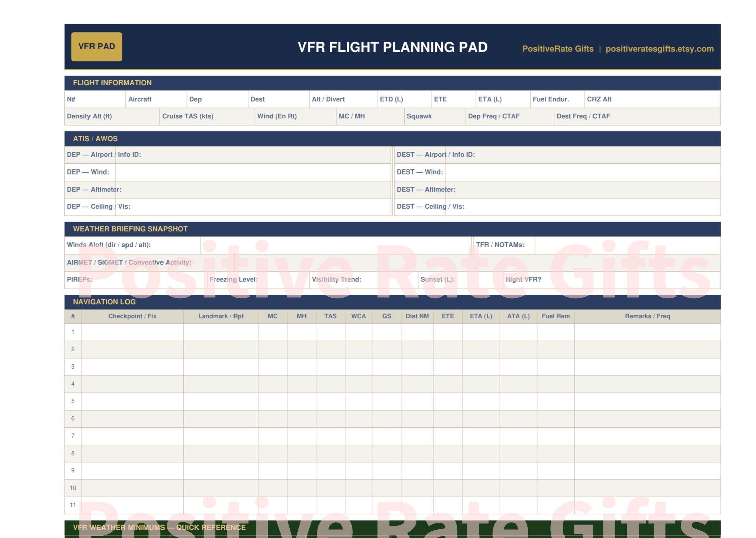The height and width of the screenshot is (538, 756).
Task: Click the Alt / Divert field
Action: pyautogui.click(x=343, y=99)
